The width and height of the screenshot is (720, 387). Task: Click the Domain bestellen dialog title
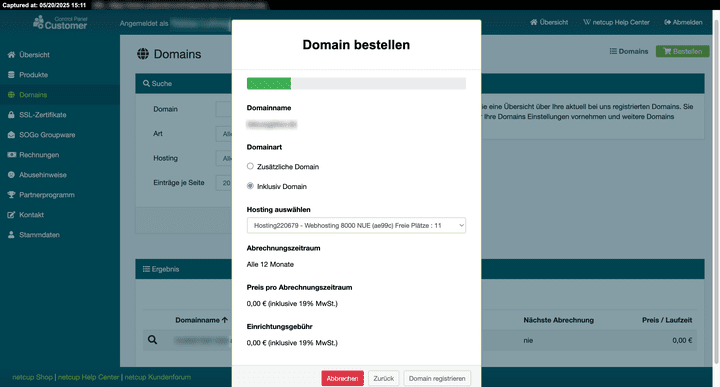pyautogui.click(x=356, y=45)
